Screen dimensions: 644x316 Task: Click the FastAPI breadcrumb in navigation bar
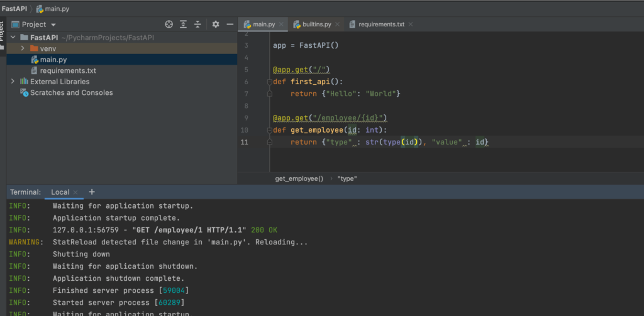coord(13,9)
